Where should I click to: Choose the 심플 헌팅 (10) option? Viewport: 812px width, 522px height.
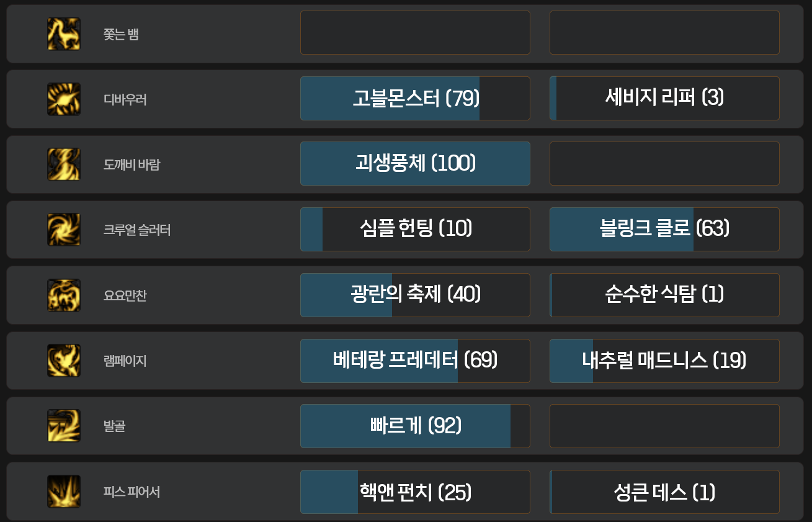coord(415,229)
